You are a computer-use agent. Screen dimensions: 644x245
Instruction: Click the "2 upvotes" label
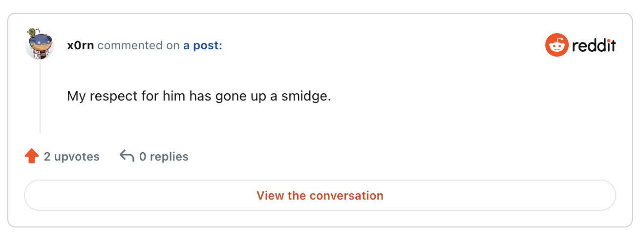pyautogui.click(x=72, y=157)
